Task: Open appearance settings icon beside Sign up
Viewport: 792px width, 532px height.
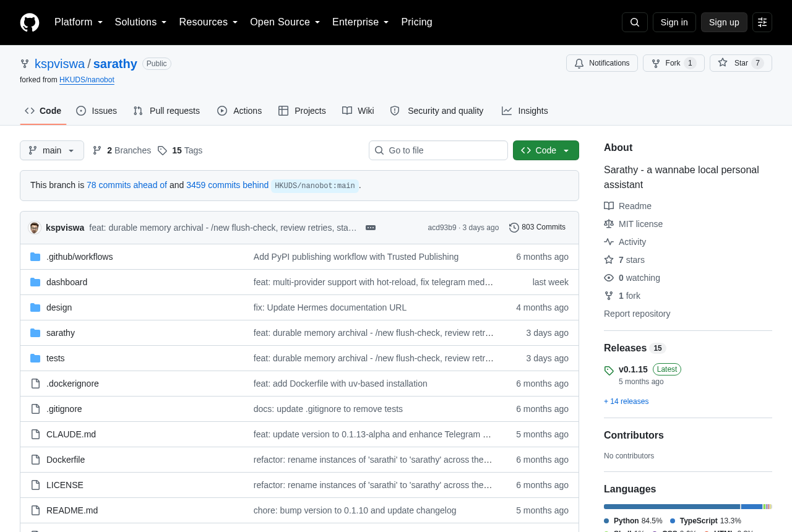Action: click(x=762, y=22)
